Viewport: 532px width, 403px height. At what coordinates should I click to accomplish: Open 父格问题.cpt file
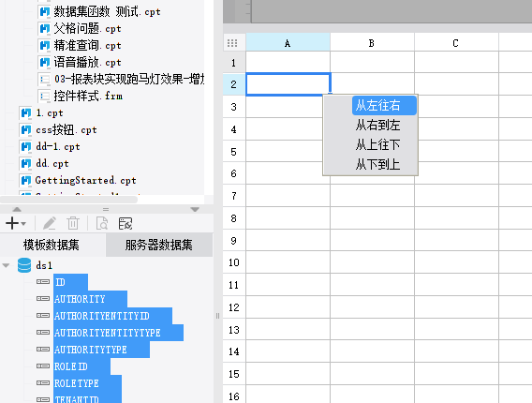87,28
